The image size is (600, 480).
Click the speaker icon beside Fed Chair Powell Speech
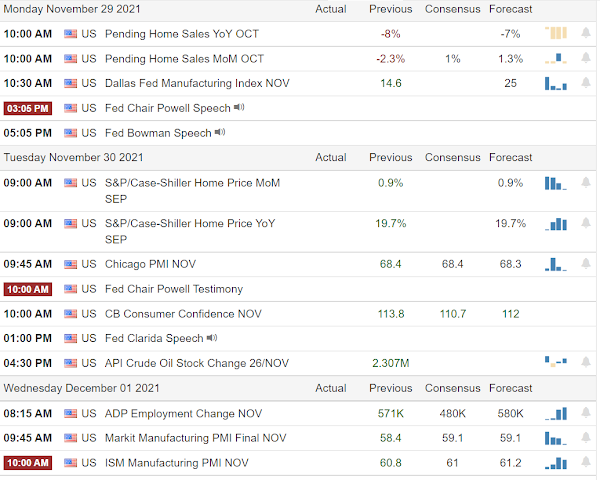[x=239, y=108]
